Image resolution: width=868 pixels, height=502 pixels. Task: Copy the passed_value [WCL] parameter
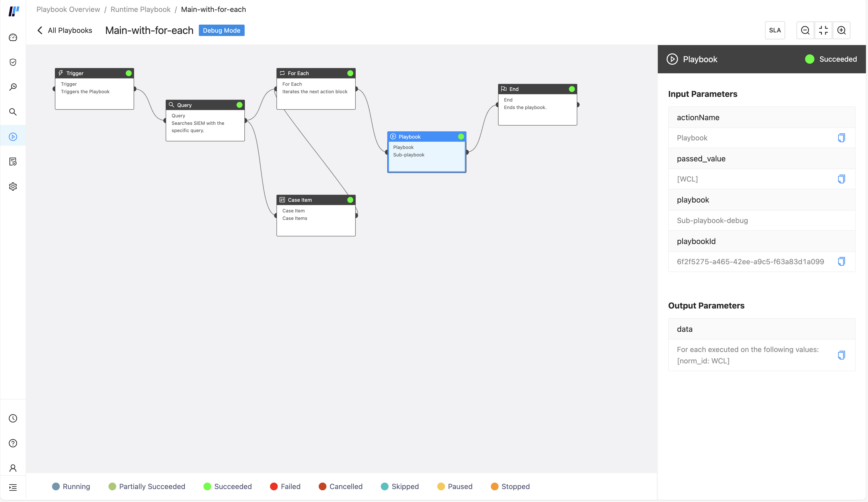(841, 179)
